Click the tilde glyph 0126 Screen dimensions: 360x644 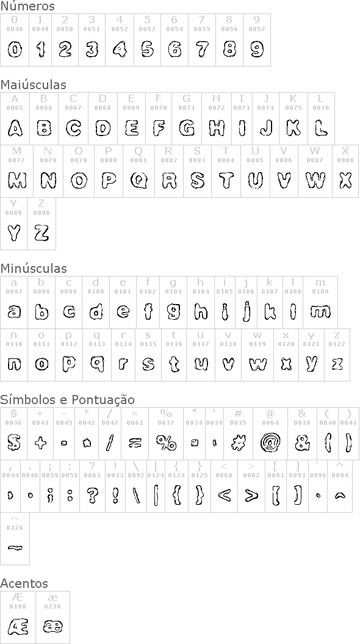pos(15,539)
